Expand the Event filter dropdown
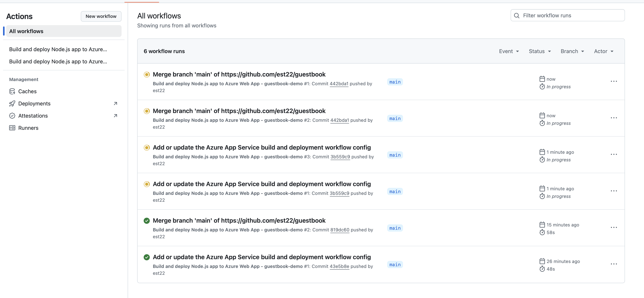Image resolution: width=644 pixels, height=298 pixels. click(x=509, y=51)
